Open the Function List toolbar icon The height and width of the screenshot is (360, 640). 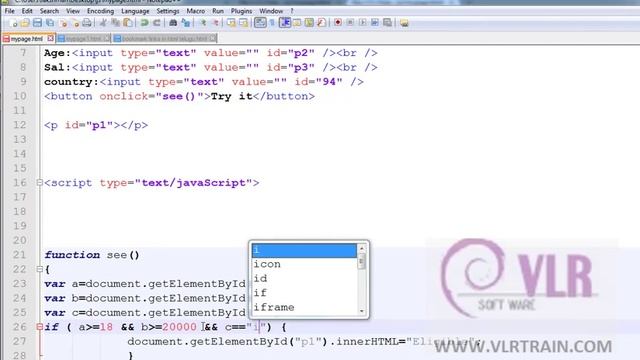(322, 22)
